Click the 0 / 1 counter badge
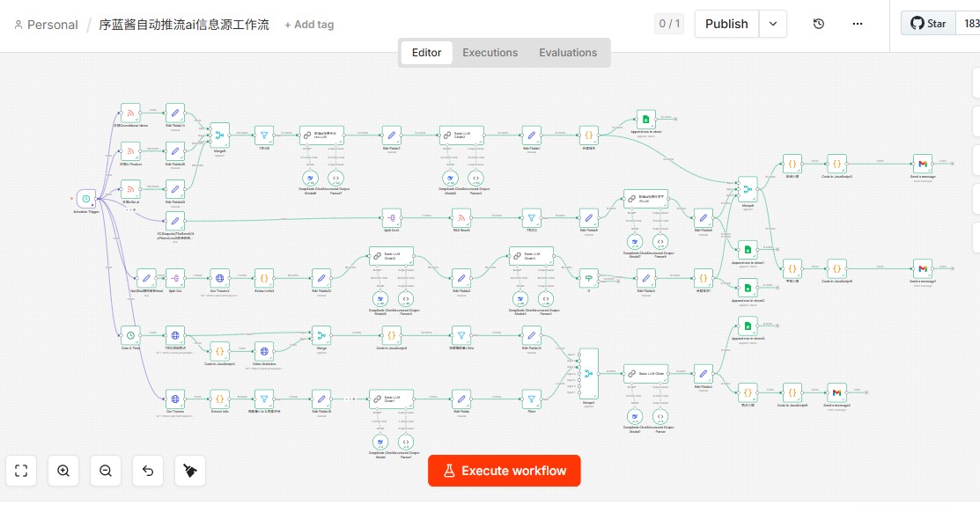Screen dimensions: 980x505 point(669,25)
